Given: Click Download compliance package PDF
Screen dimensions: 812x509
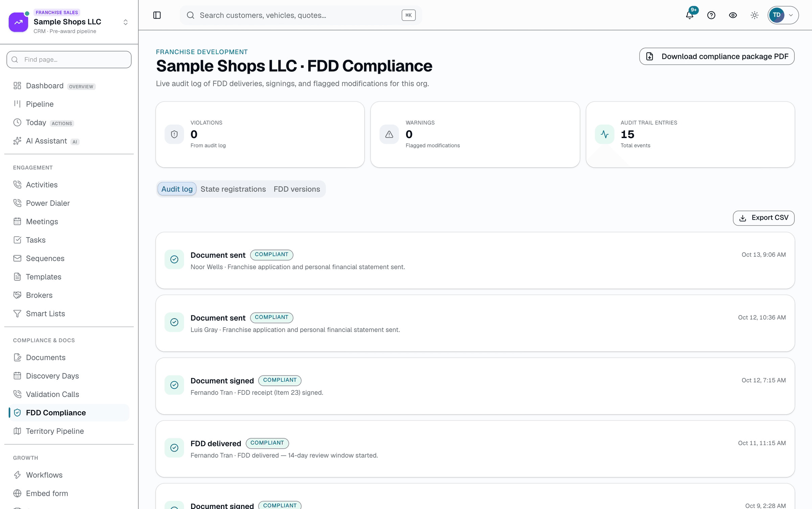Looking at the screenshot, I should (717, 57).
